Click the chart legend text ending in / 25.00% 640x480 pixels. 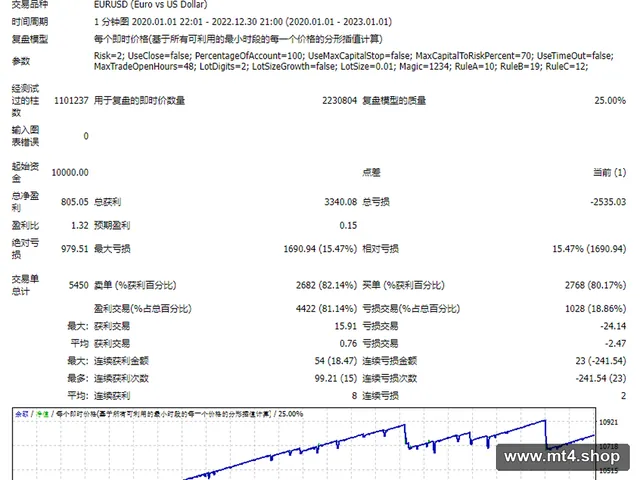[159, 414]
